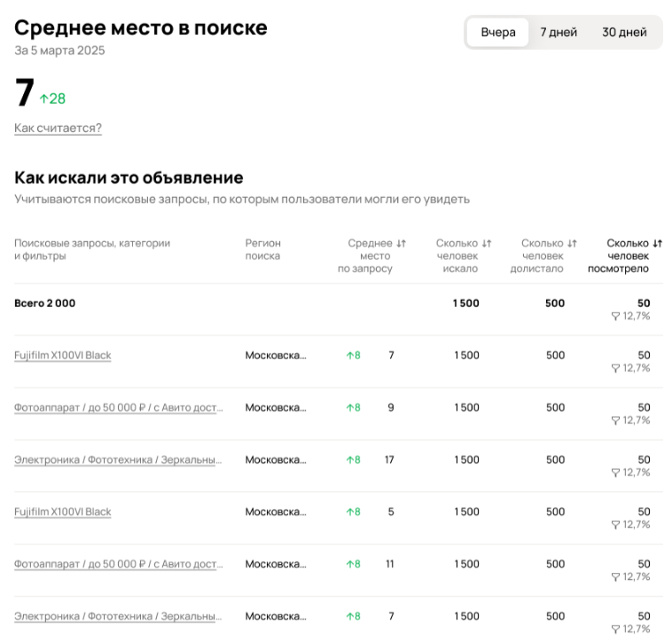Click green up arrow beside the 28 change
The image size is (672, 643).
pyautogui.click(x=43, y=98)
